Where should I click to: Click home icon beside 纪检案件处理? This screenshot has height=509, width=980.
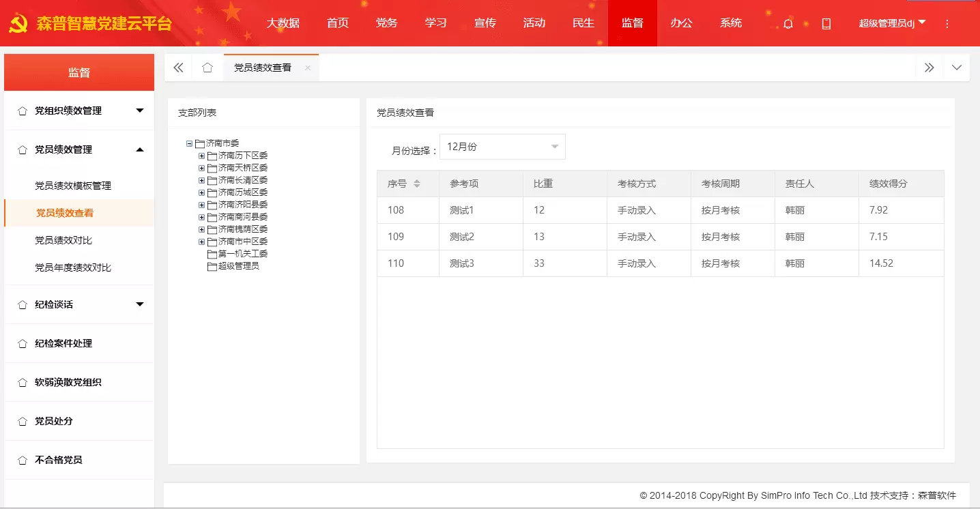pyautogui.click(x=23, y=343)
